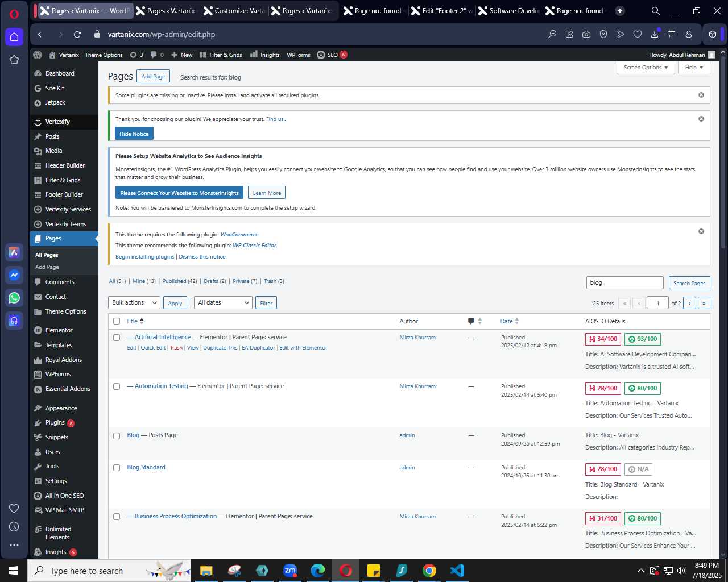Click the Learn More button
Viewport: 728px width, 582px height.
coord(267,193)
